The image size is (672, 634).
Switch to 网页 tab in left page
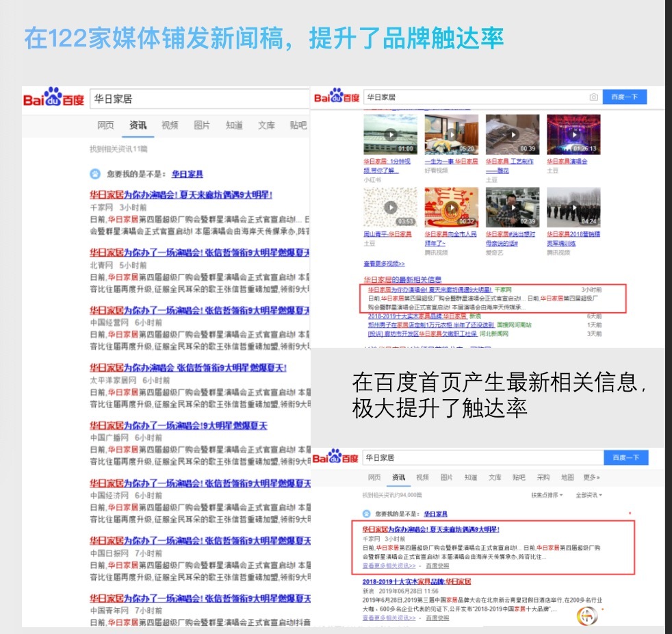[x=105, y=125]
